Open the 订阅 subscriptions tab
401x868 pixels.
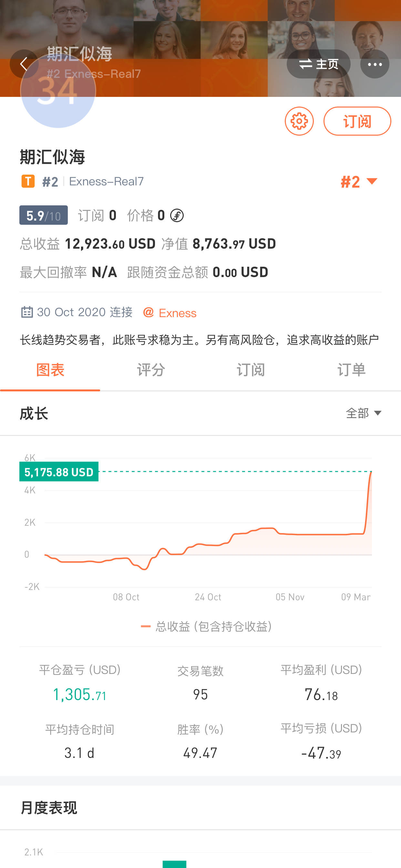coord(251,370)
